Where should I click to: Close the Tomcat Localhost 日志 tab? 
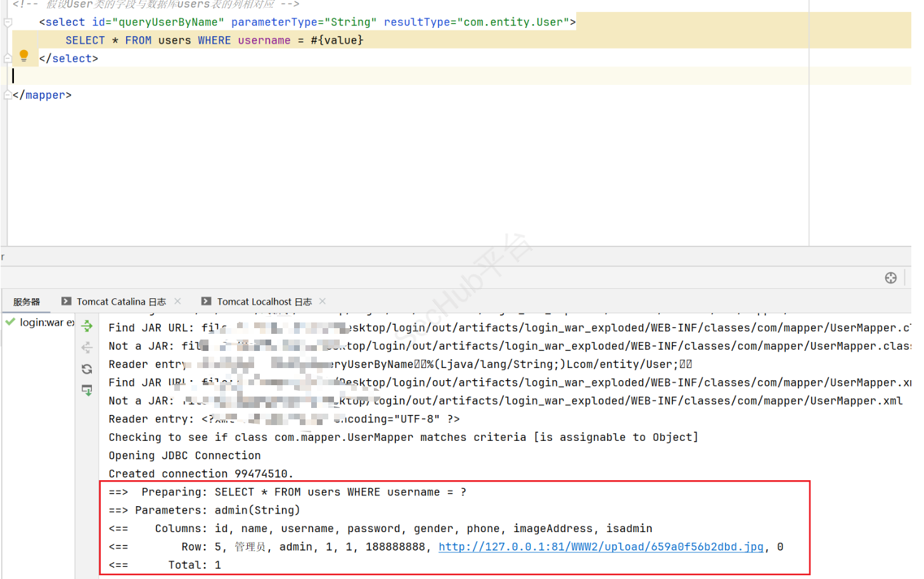tap(323, 302)
